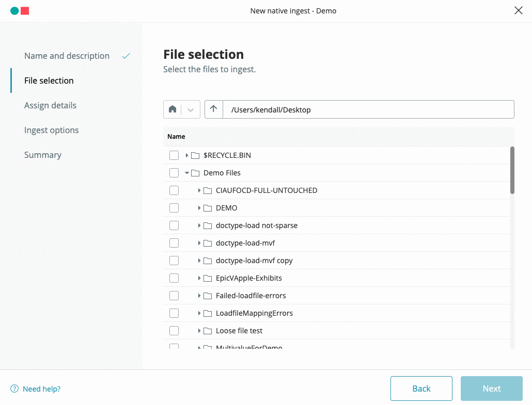Check the LoadfileMappingErrors checkbox
The height and width of the screenshot is (405, 532).
(x=174, y=313)
